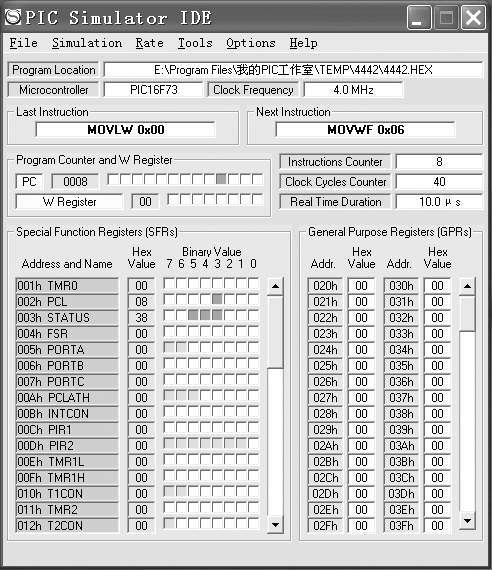This screenshot has width=492, height=570.
Task: Open the Rate menu
Action: point(149,43)
